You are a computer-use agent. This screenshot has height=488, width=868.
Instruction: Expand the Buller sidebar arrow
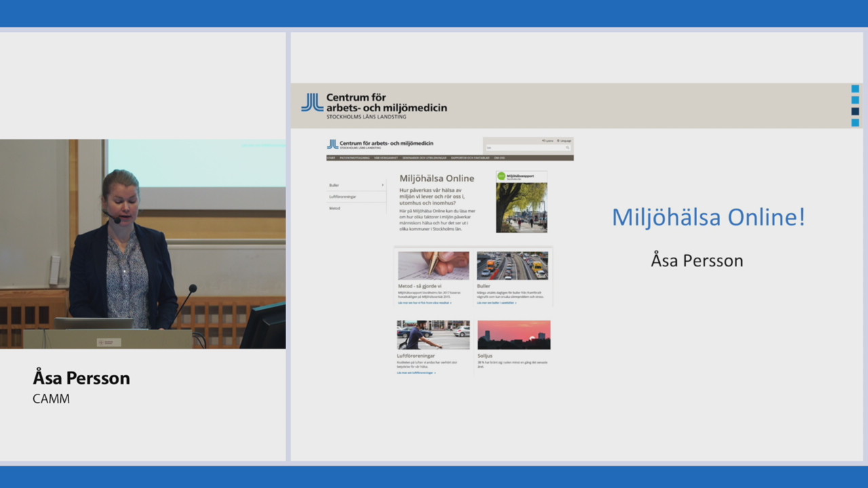tap(382, 185)
